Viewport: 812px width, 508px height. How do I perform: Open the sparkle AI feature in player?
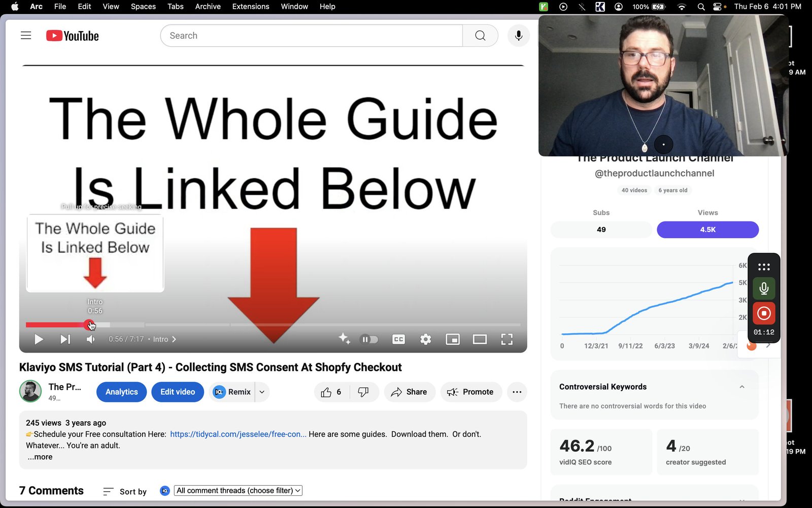(x=345, y=339)
